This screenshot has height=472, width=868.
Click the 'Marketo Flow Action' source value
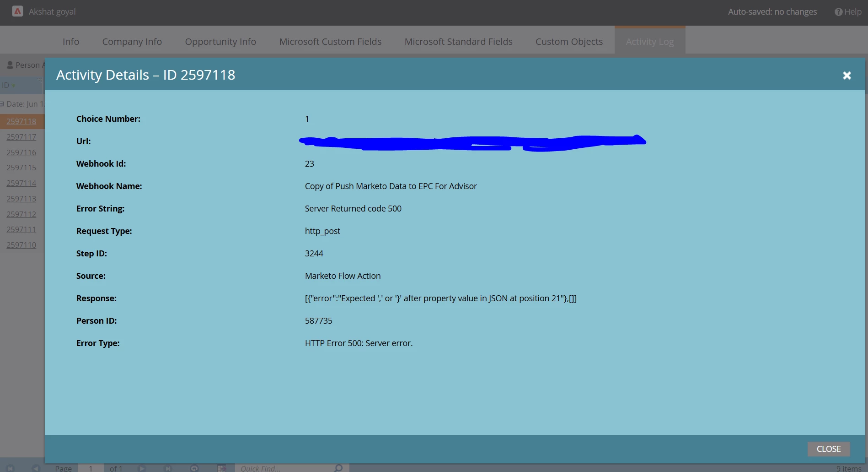(343, 276)
